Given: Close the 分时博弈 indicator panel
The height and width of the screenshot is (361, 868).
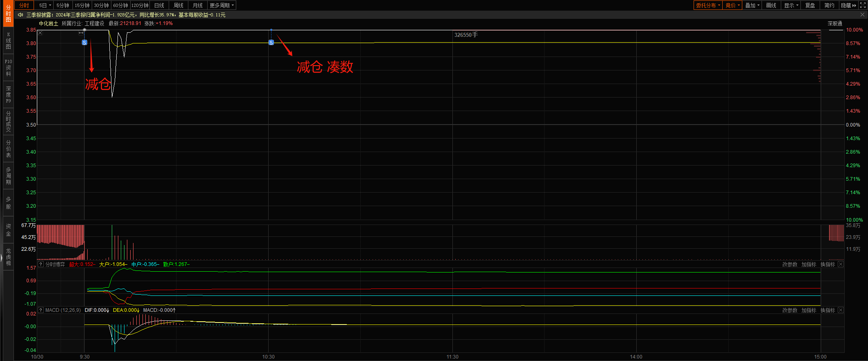Looking at the screenshot, I should pos(841,264).
